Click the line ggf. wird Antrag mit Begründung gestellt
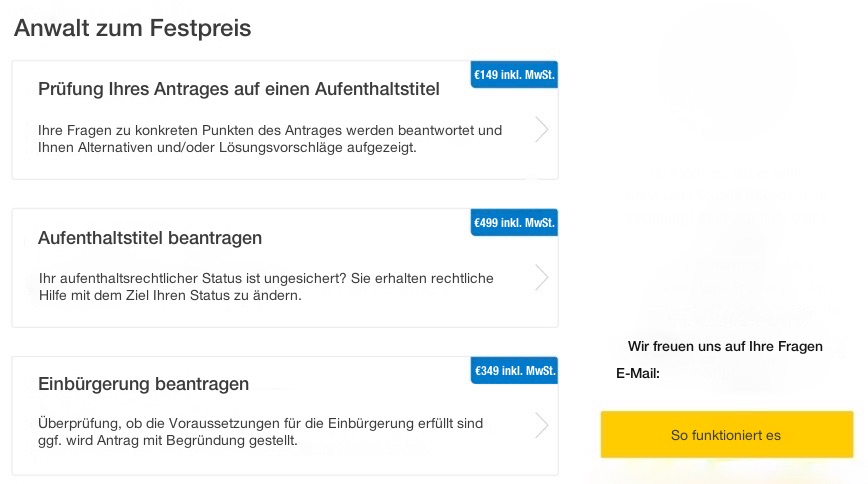 pos(167,441)
